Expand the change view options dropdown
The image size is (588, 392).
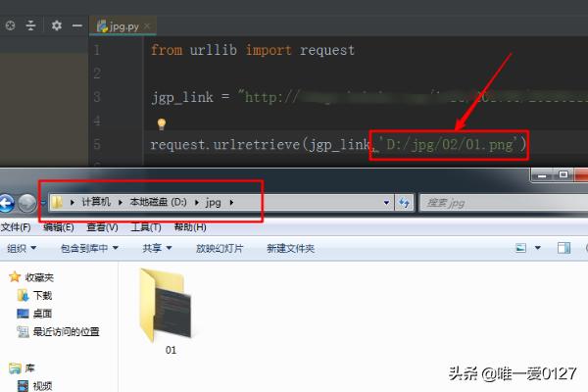click(536, 249)
